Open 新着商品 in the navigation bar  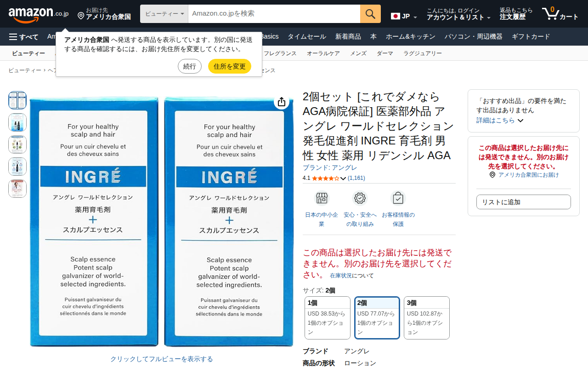tap(348, 37)
